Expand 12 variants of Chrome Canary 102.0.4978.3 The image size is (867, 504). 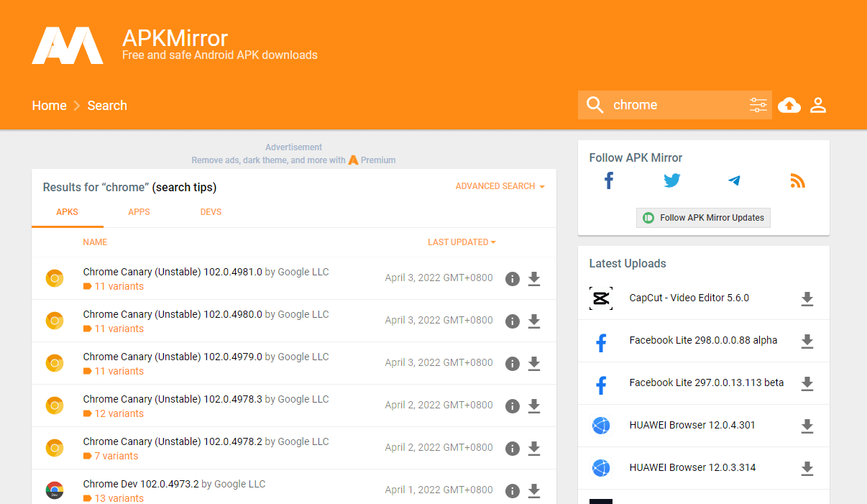pos(119,413)
